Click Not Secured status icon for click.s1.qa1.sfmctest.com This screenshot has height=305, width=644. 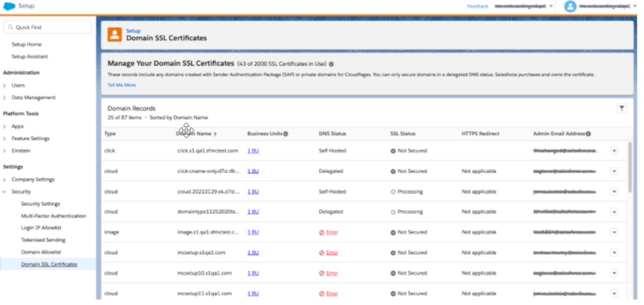[393, 151]
